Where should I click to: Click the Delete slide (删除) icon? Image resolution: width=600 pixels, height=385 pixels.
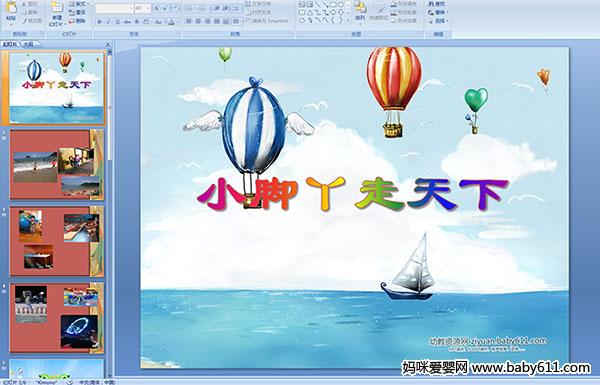(72, 21)
